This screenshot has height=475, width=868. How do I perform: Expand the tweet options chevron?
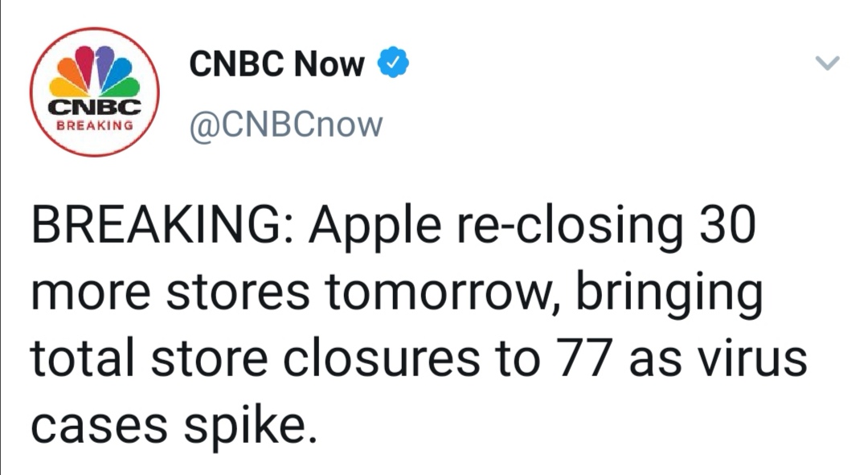(828, 63)
